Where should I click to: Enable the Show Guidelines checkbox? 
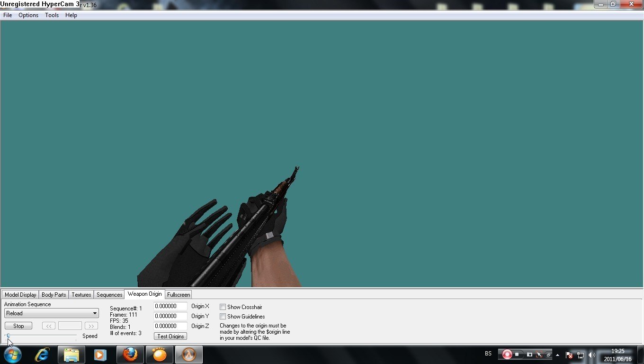click(x=223, y=317)
